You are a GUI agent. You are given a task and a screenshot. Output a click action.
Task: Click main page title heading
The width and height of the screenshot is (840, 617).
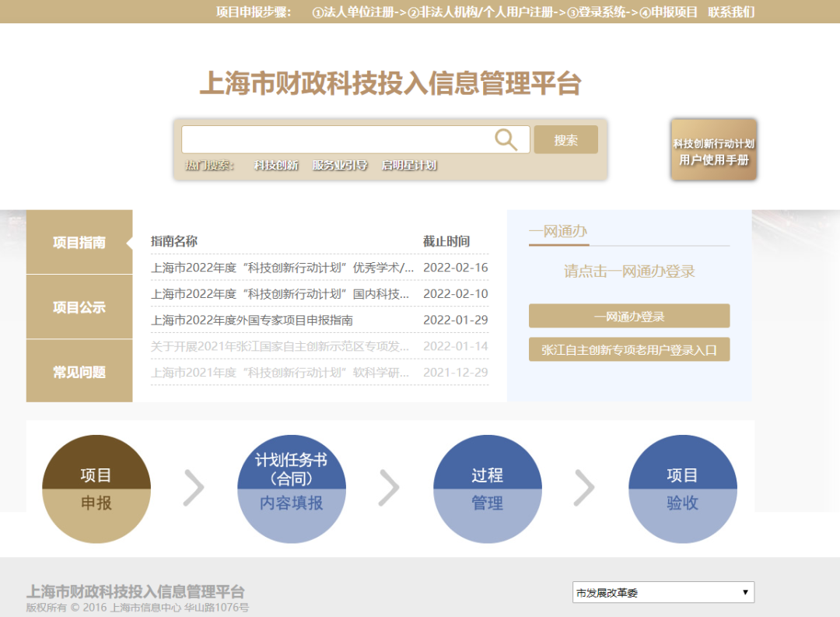(390, 83)
